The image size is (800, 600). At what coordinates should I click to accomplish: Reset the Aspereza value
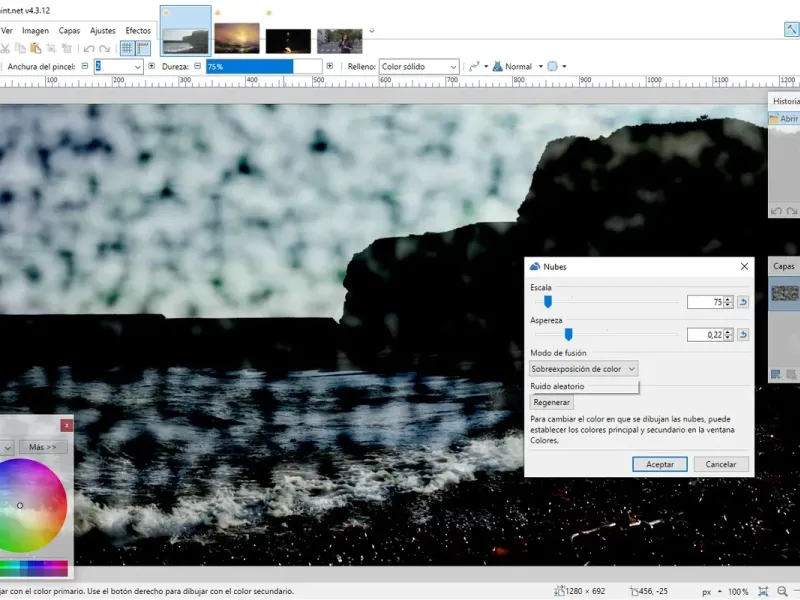[x=743, y=335]
